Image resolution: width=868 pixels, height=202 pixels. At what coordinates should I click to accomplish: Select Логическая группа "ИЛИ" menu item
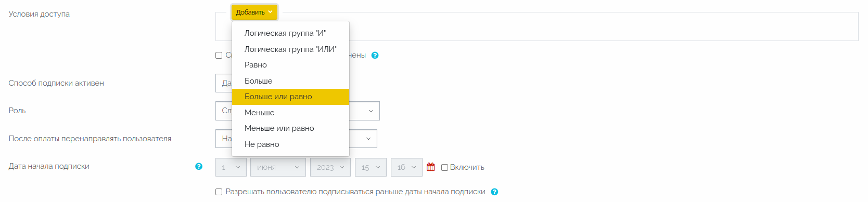290,49
